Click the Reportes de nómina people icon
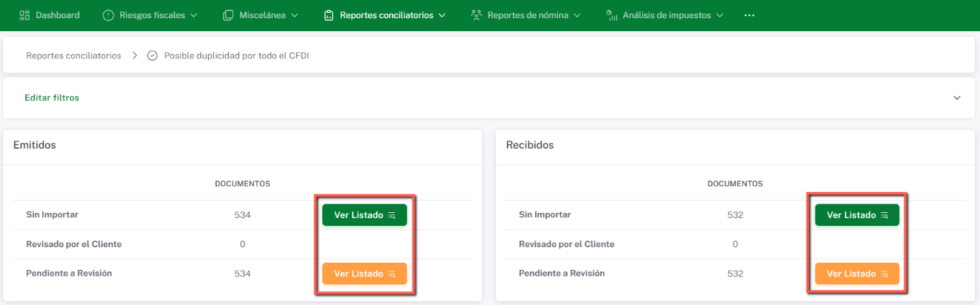Viewport: 980px width, 305px height. [476, 15]
